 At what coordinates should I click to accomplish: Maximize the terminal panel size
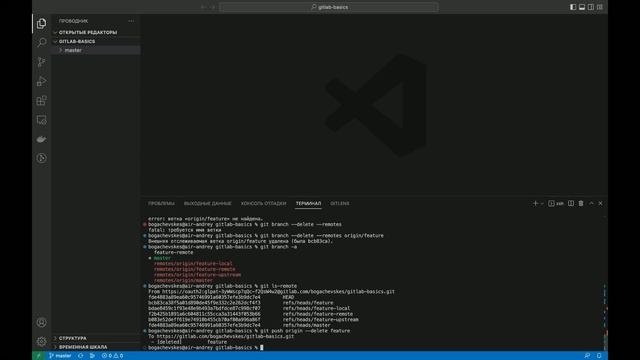pyautogui.click(x=591, y=203)
